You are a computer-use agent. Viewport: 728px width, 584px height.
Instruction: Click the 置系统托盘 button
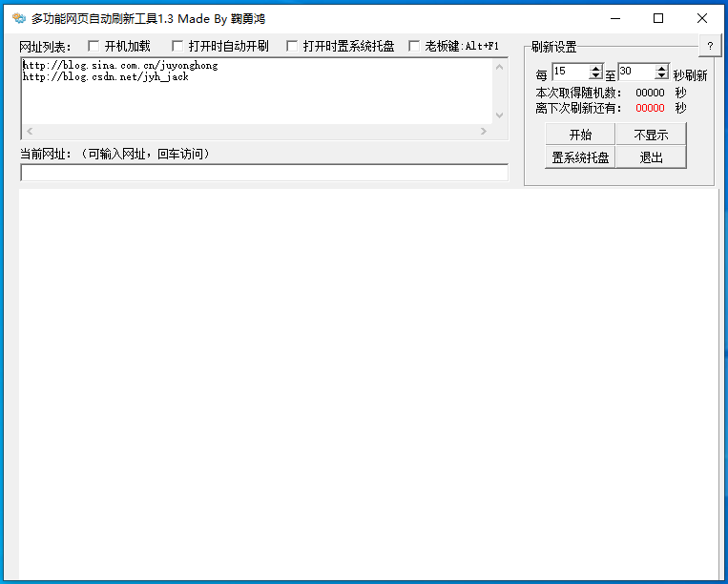pos(580,156)
